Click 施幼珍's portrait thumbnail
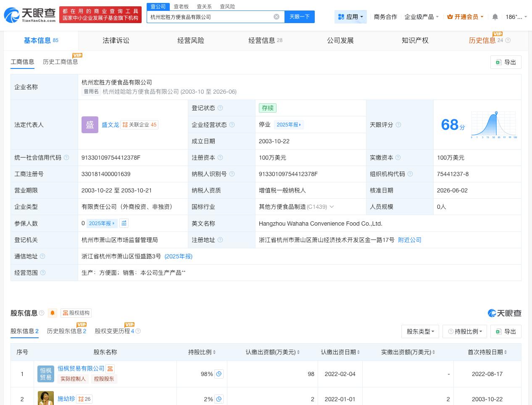This screenshot has height=405, width=532. pos(46,398)
